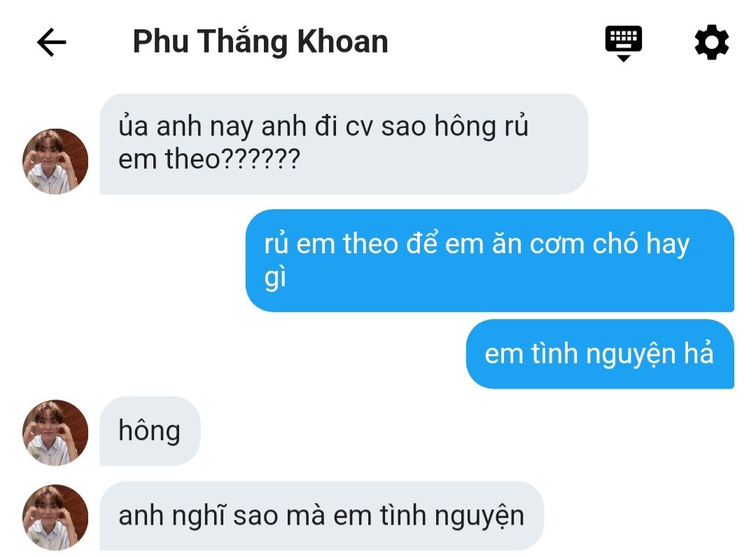Tap the word "gì" in blue bubble
The width and height of the screenshot is (756, 557).
(275, 278)
